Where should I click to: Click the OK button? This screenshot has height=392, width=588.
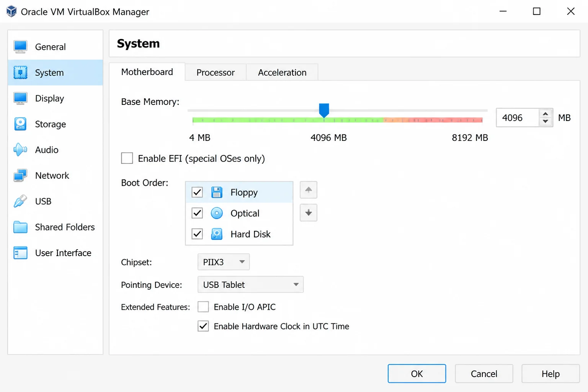tap(417, 374)
